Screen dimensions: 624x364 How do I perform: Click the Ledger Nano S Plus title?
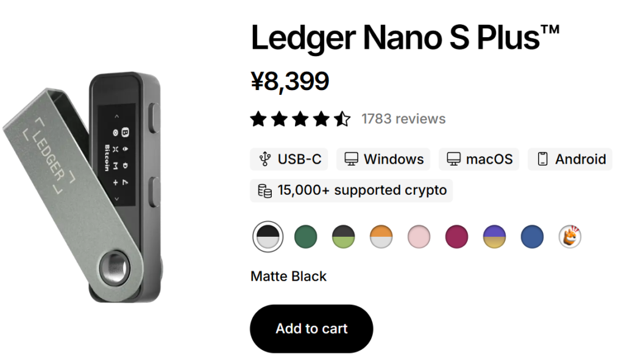(405, 39)
